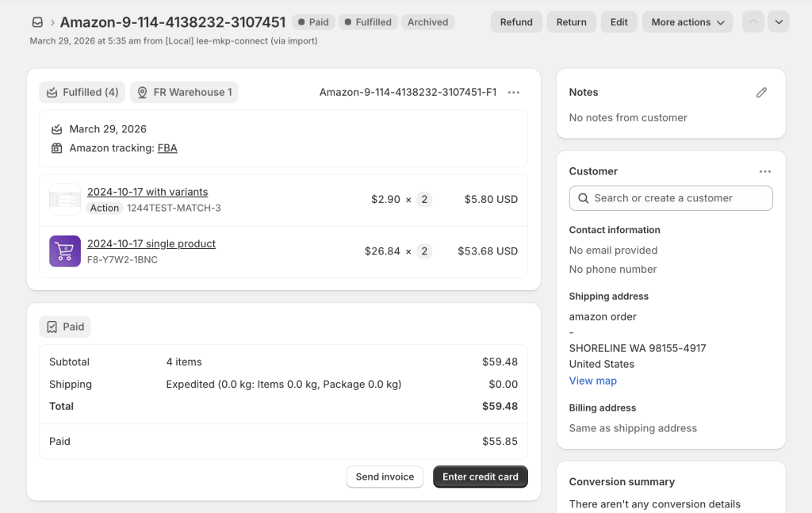This screenshot has width=812, height=513.
Task: Click the Edit order button
Action: point(619,22)
